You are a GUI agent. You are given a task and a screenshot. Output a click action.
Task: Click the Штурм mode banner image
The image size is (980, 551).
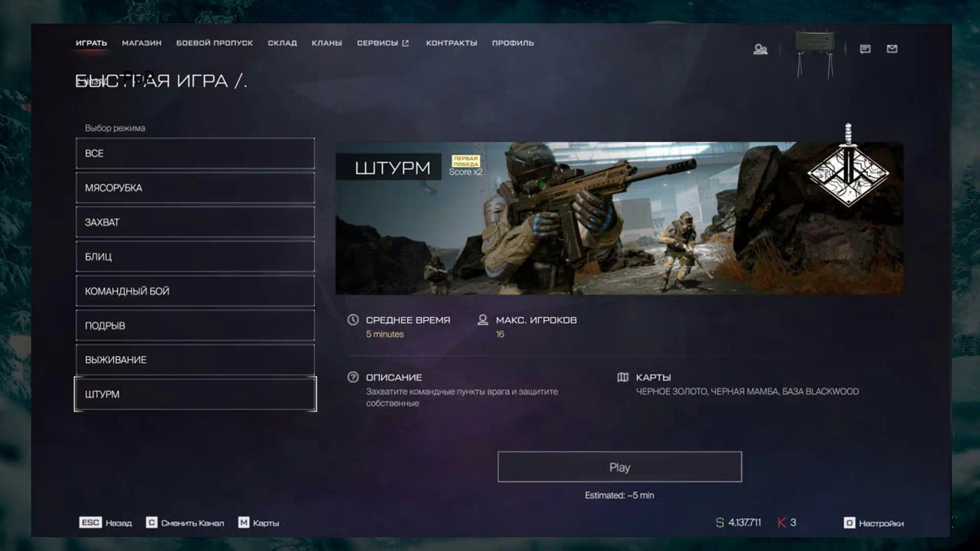coord(619,218)
